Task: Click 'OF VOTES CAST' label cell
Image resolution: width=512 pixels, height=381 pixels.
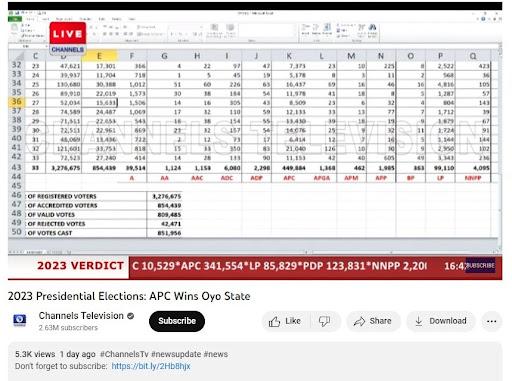Action: 86,233
